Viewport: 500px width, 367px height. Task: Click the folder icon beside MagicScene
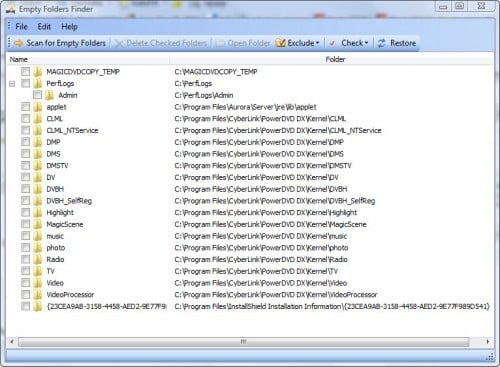(x=38, y=224)
